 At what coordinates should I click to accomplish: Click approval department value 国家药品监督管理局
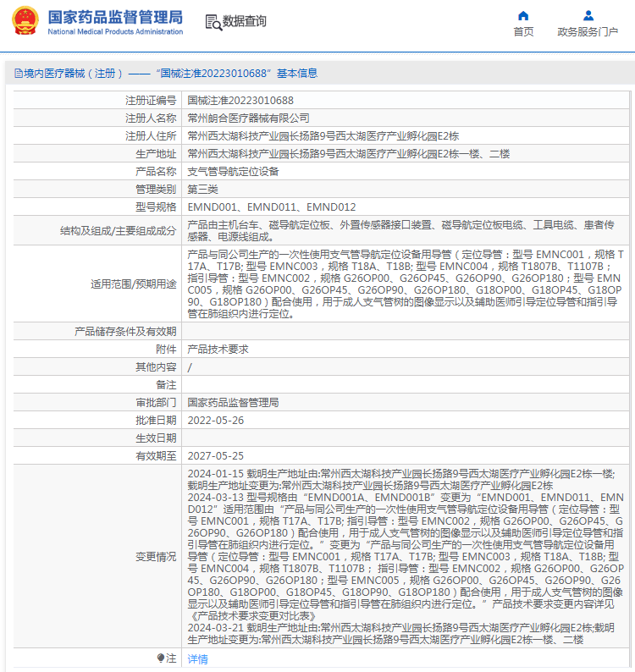pos(233,402)
